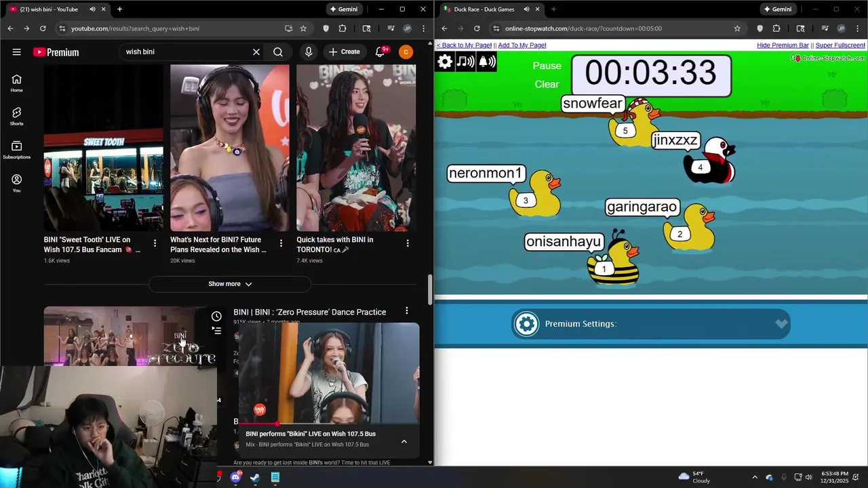
Task: Show hidden system tray icons
Action: pos(755,477)
